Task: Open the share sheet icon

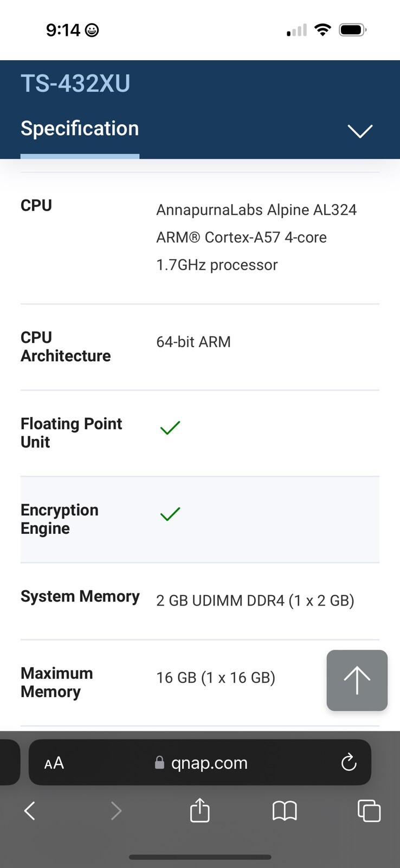Action: [199, 810]
